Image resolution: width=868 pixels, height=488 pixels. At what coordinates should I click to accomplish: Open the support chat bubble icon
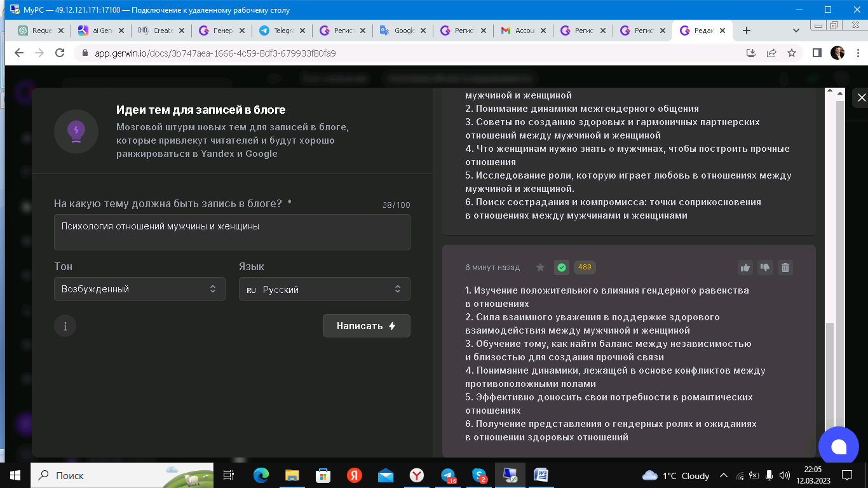[x=839, y=446]
